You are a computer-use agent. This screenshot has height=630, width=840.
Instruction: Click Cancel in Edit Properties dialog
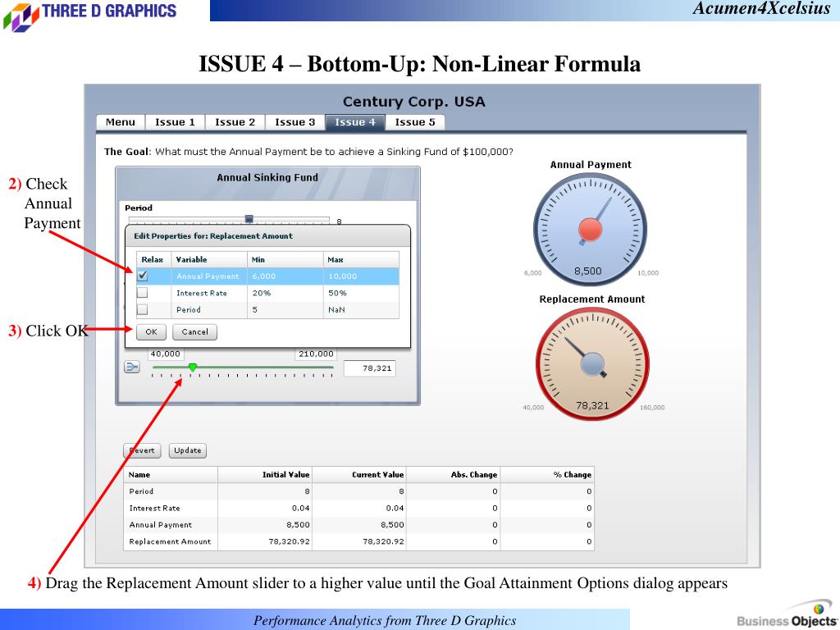tap(194, 331)
